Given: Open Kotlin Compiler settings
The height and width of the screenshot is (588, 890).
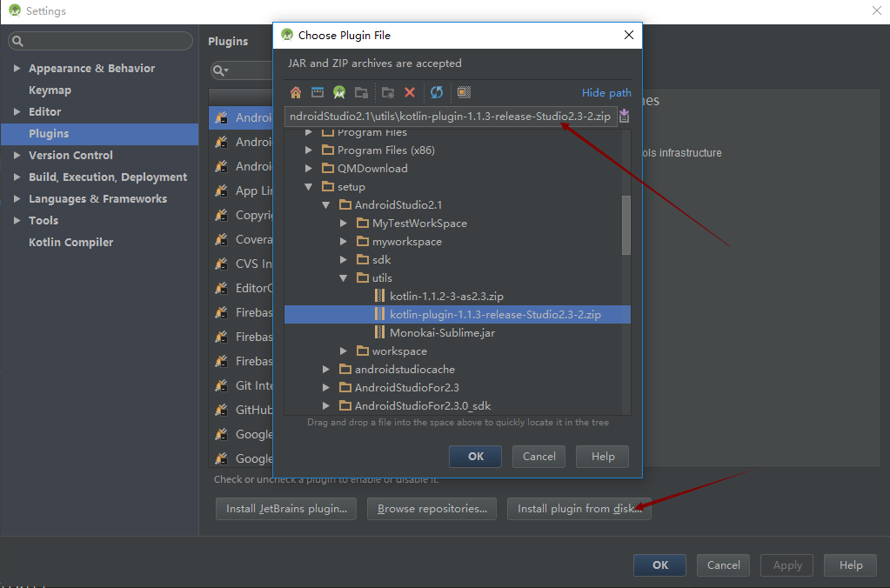Looking at the screenshot, I should [x=71, y=243].
